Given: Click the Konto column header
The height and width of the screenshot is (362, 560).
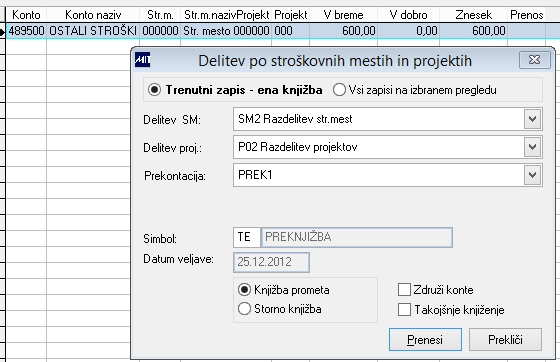Looking at the screenshot, I should [x=26, y=15].
